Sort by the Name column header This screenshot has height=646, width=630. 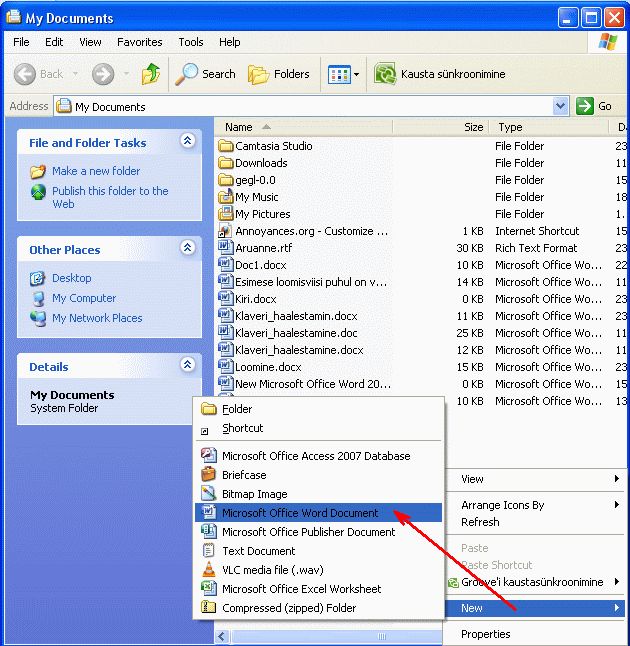304,127
